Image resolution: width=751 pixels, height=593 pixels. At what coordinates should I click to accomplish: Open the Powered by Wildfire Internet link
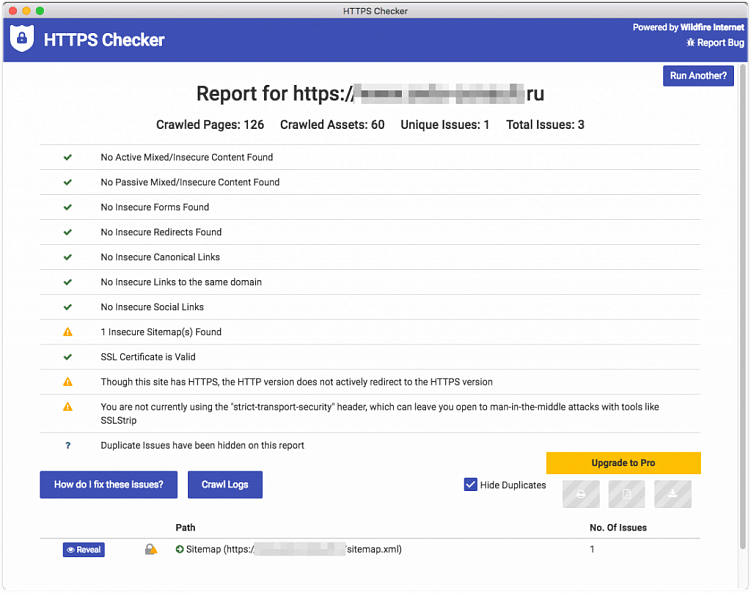[x=688, y=27]
